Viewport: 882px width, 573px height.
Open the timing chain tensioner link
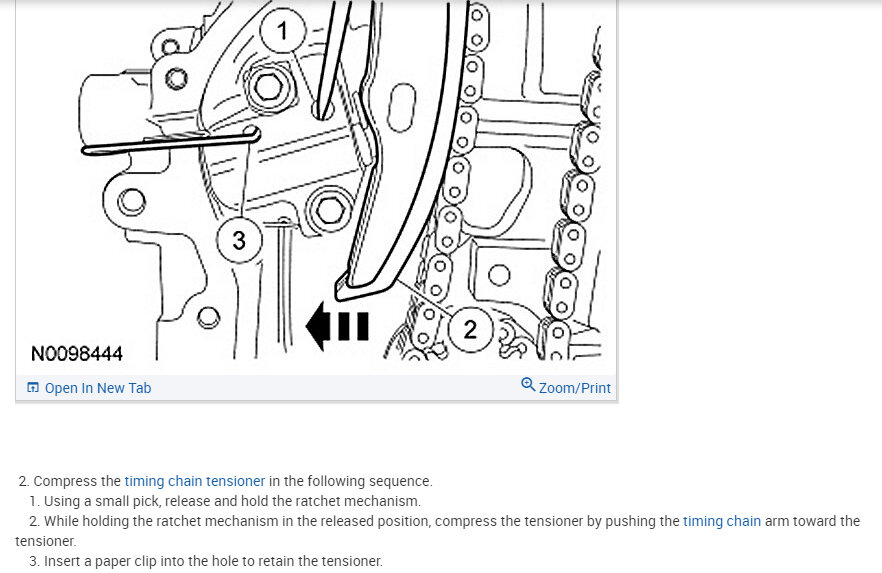point(195,481)
